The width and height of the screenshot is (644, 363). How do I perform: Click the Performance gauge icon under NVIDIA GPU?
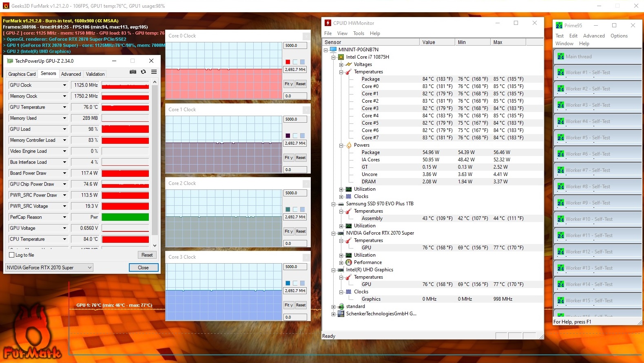[x=349, y=262]
